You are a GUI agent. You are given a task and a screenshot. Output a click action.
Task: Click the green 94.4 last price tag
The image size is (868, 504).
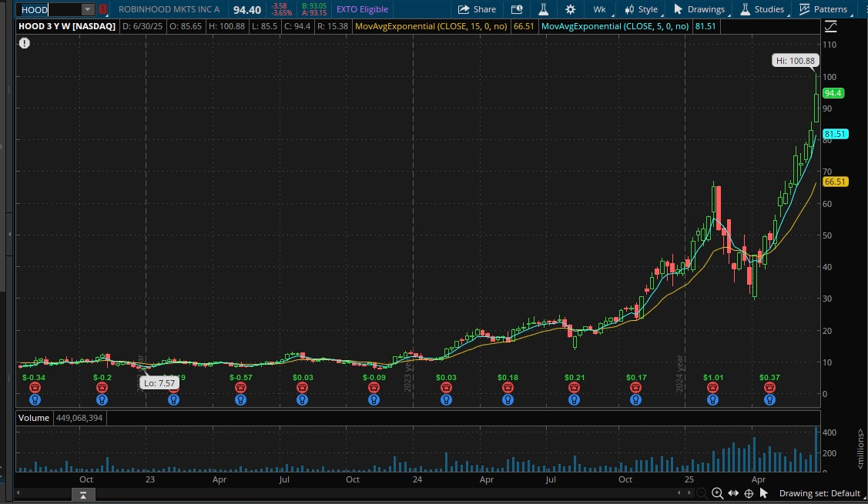tap(833, 93)
